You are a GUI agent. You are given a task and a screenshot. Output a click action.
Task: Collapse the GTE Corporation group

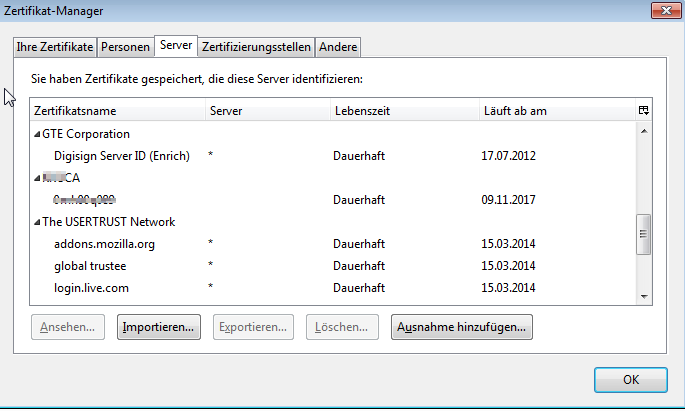tap(37, 134)
